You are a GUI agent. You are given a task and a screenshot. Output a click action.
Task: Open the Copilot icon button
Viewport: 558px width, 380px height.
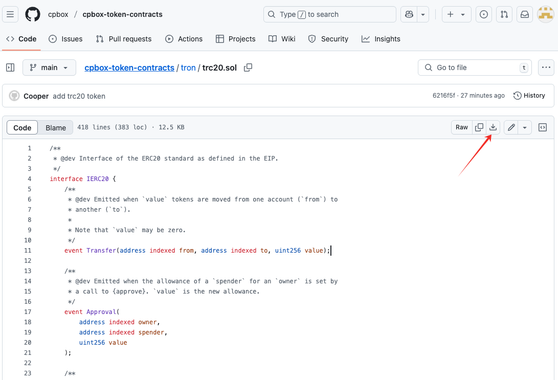pos(409,14)
